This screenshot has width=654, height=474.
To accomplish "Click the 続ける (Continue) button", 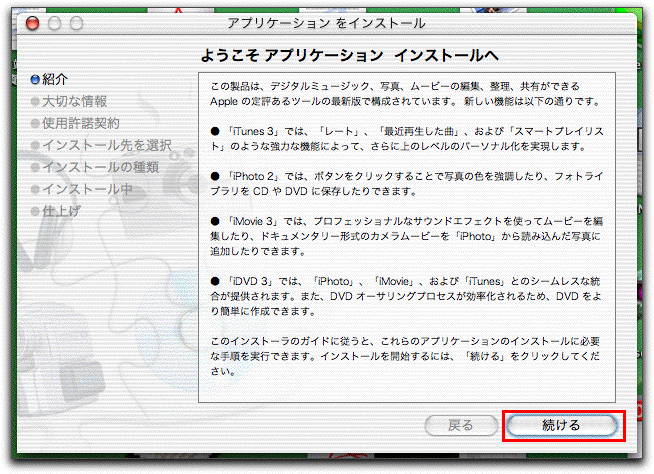I will 562,426.
